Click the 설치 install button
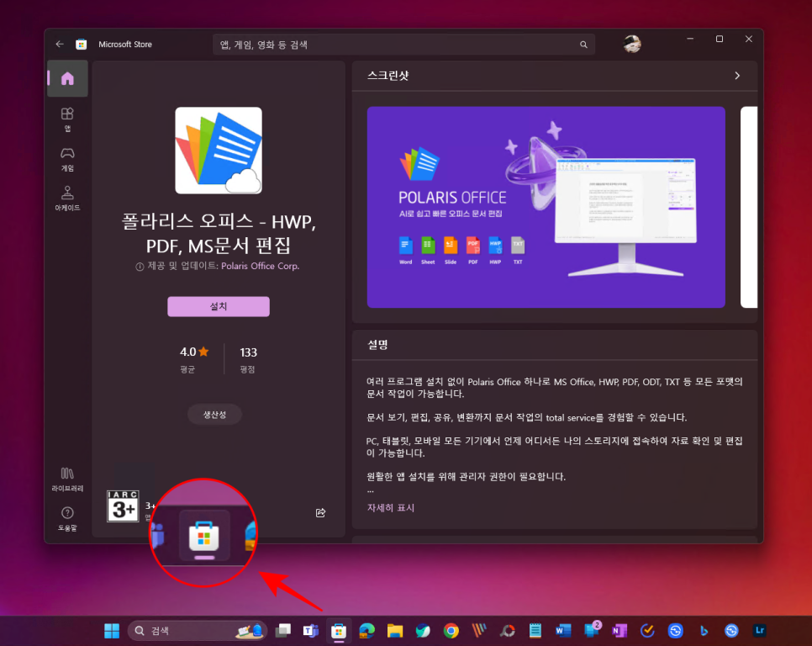This screenshot has width=812, height=646. pos(219,306)
